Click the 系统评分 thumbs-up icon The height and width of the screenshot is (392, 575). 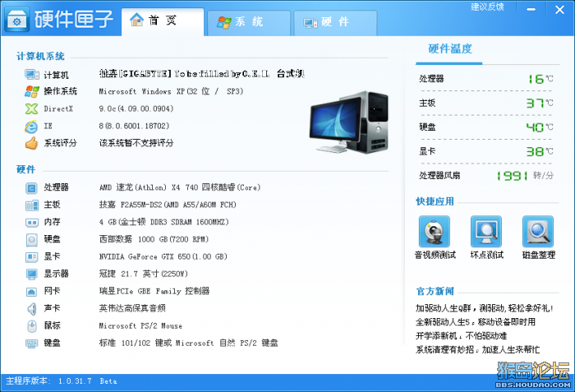pyautogui.click(x=31, y=143)
